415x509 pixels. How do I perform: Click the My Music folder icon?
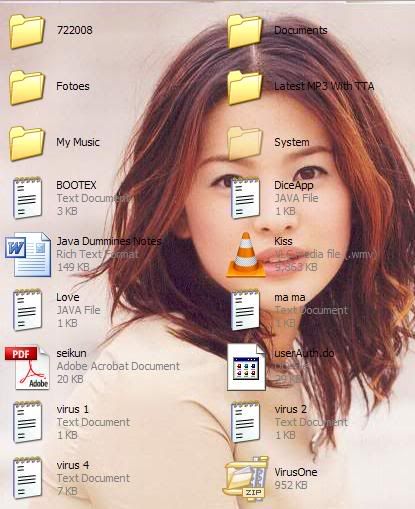click(27, 144)
